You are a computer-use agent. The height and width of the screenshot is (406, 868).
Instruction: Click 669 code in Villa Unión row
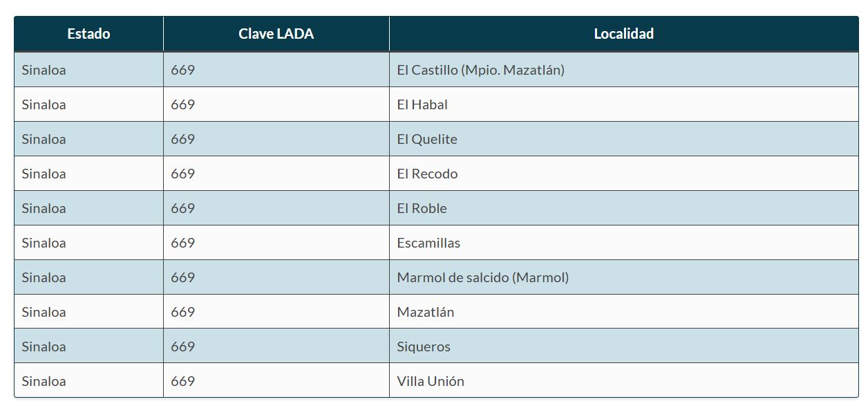[183, 381]
